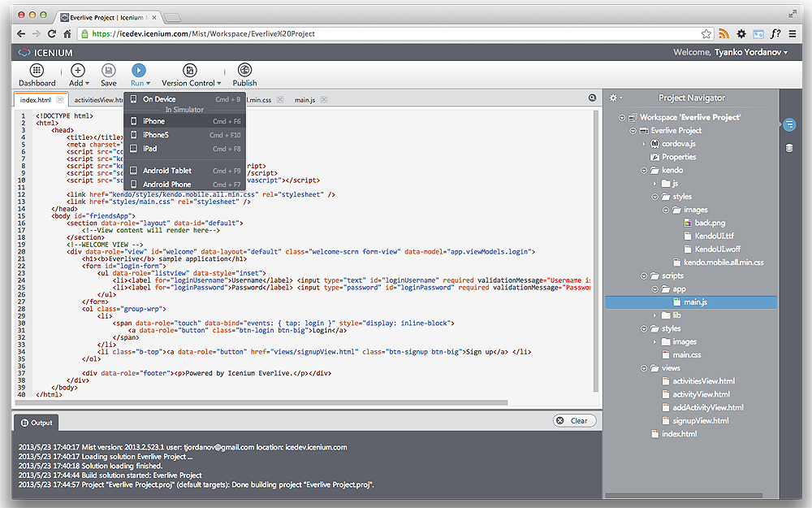Expand the js folder under kendo

click(x=654, y=184)
